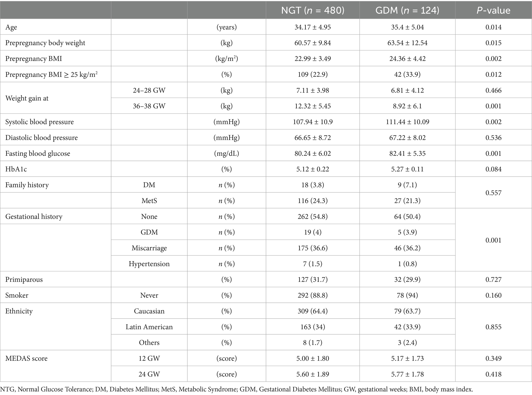Select the P-value column header
The width and height of the screenshot is (532, 395).
[493, 10]
